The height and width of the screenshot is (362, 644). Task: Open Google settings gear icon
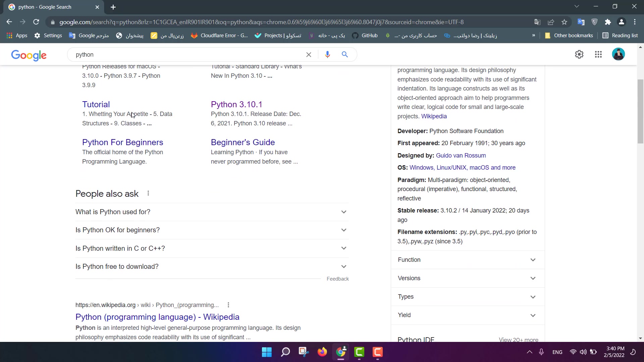(x=579, y=54)
